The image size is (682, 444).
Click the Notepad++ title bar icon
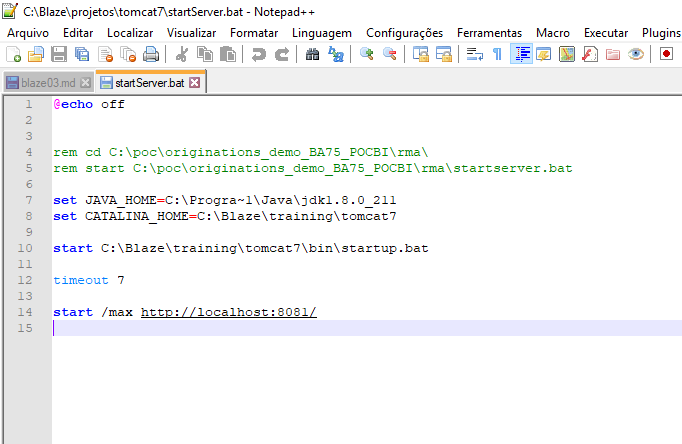click(10, 11)
